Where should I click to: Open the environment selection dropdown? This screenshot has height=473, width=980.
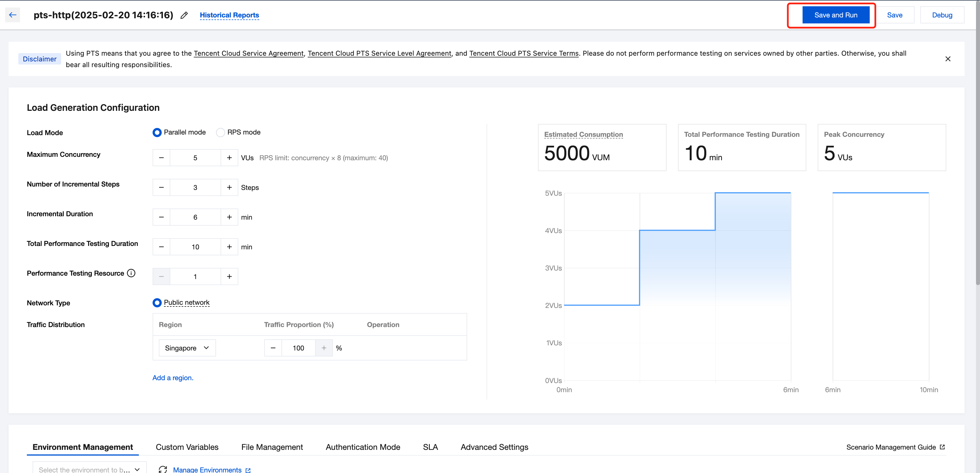[89, 469]
